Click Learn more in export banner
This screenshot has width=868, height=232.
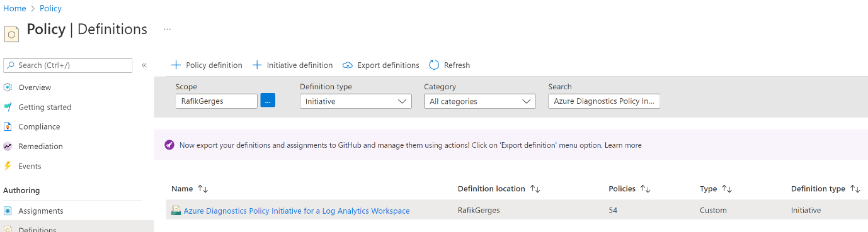point(623,145)
